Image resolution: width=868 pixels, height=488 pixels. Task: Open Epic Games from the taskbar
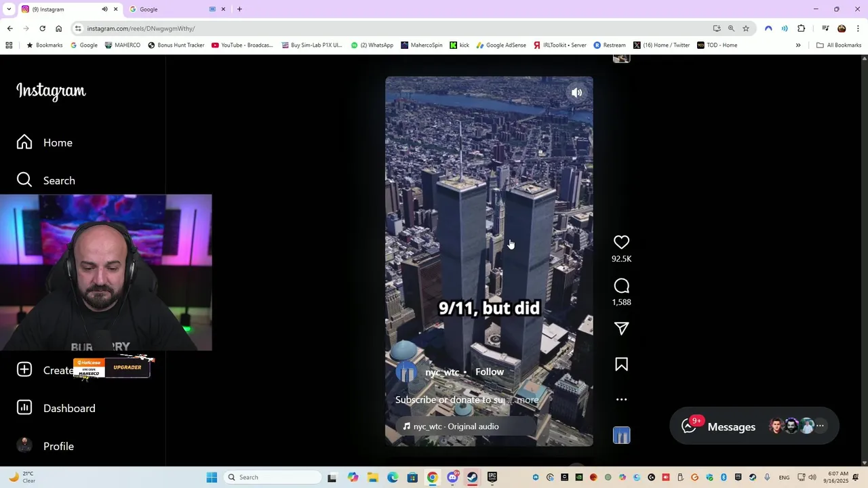pyautogui.click(x=492, y=477)
